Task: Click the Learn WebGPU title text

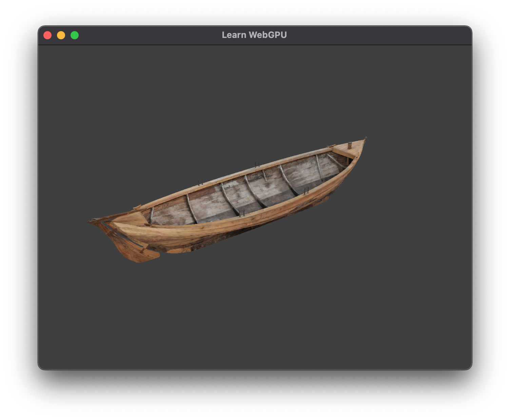Action: [x=254, y=35]
